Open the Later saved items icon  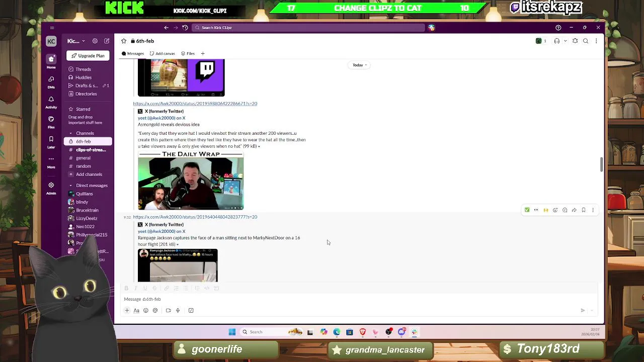coord(51,142)
